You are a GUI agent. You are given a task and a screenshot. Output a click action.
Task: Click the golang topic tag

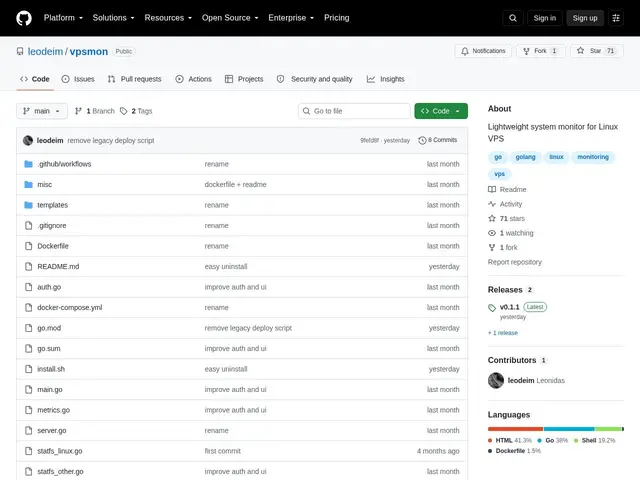coord(525,157)
